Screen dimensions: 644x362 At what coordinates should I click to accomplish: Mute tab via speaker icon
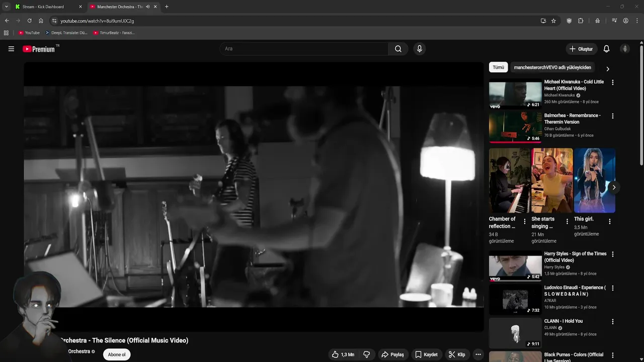pyautogui.click(x=147, y=7)
